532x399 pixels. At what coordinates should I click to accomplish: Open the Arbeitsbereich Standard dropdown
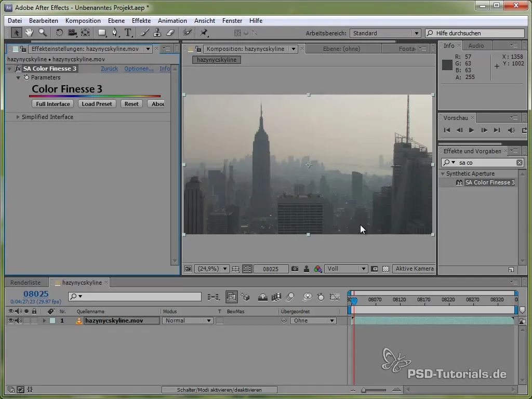click(385, 33)
